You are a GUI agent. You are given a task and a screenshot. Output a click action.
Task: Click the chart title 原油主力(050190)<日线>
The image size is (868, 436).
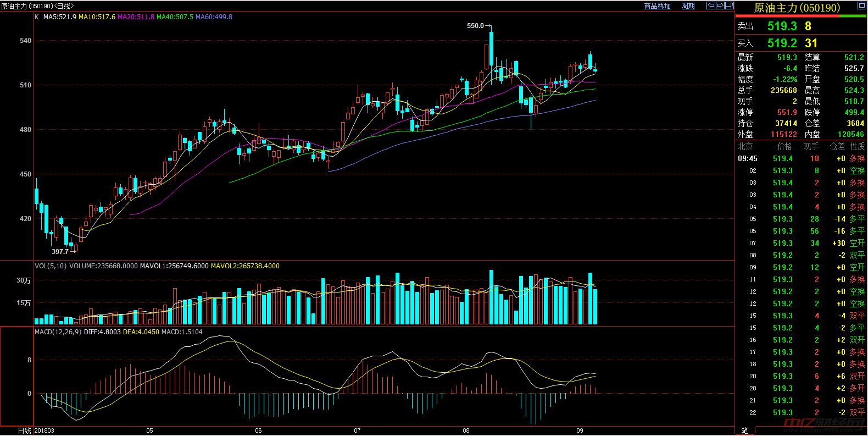tap(37, 6)
